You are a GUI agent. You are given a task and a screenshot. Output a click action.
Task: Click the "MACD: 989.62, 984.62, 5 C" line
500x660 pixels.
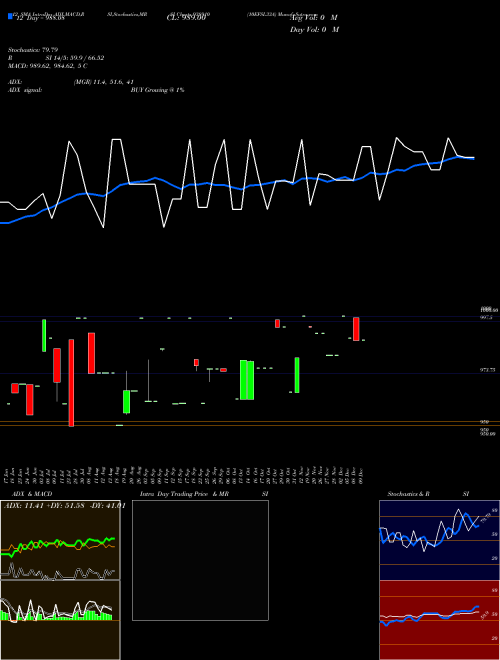point(48,66)
